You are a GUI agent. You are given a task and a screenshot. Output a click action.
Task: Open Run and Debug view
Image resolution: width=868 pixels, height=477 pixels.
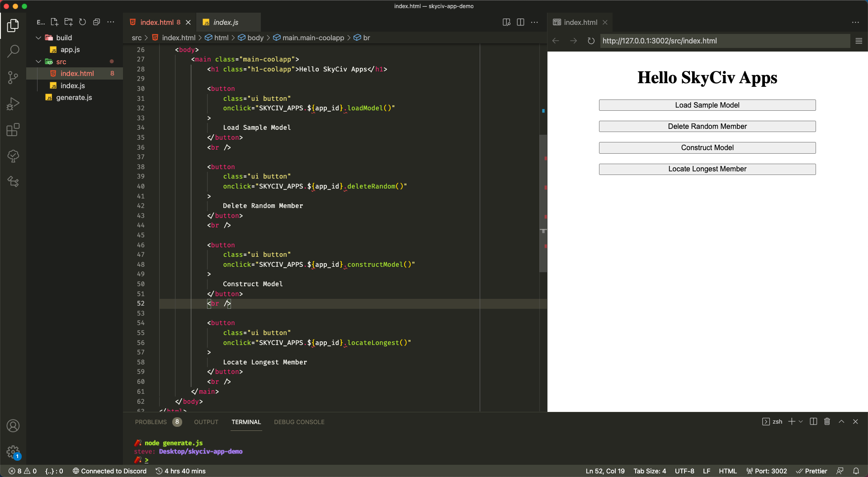click(13, 104)
